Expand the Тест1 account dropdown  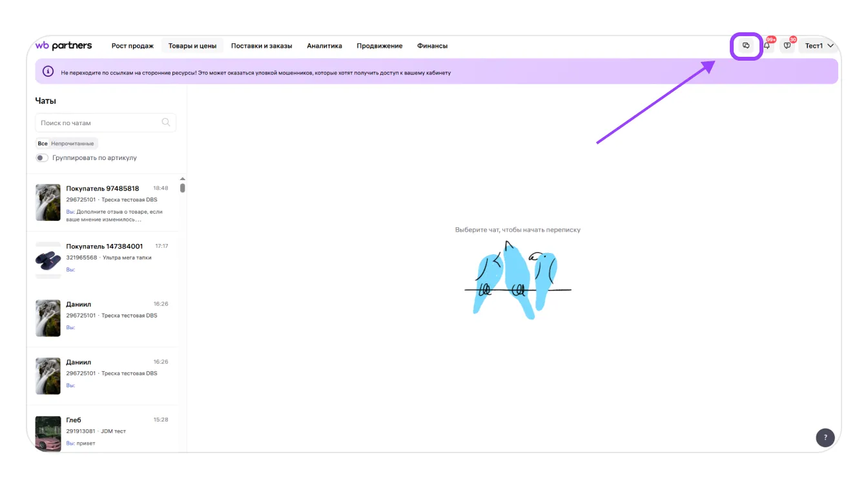pyautogui.click(x=819, y=46)
